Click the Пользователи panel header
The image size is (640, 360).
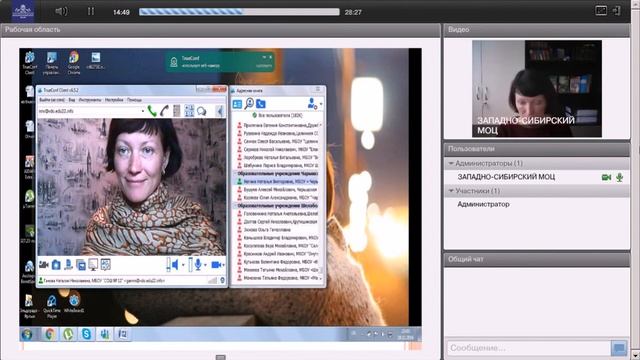(537, 149)
